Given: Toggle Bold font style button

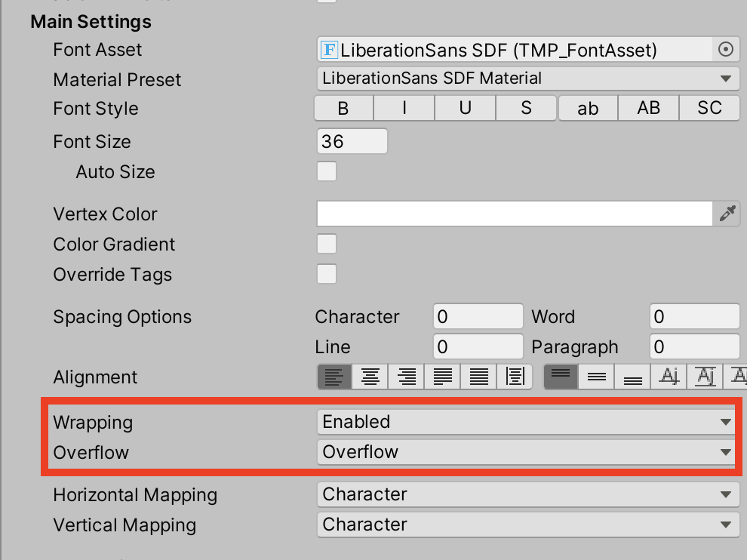Looking at the screenshot, I should (343, 108).
